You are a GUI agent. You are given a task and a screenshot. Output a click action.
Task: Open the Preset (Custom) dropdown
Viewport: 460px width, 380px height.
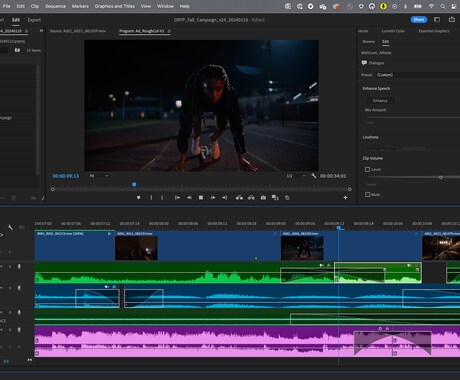point(418,75)
